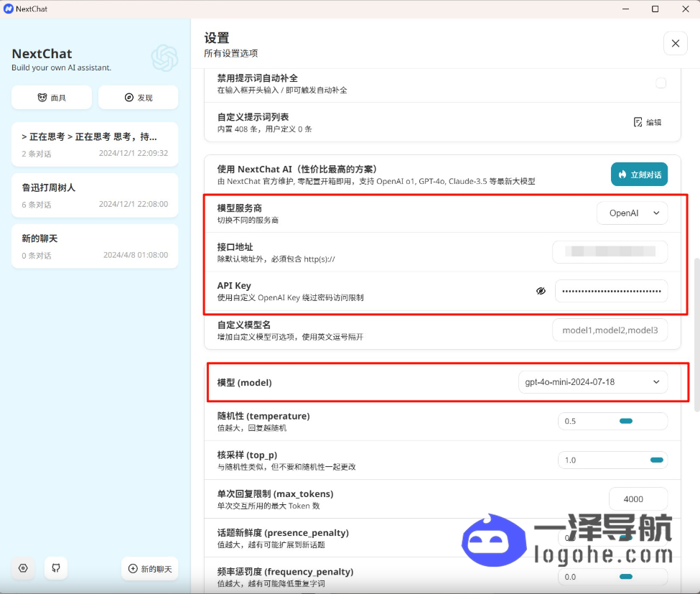Select the 新的聊天 conversation in the list
The height and width of the screenshot is (594, 700).
click(x=95, y=246)
